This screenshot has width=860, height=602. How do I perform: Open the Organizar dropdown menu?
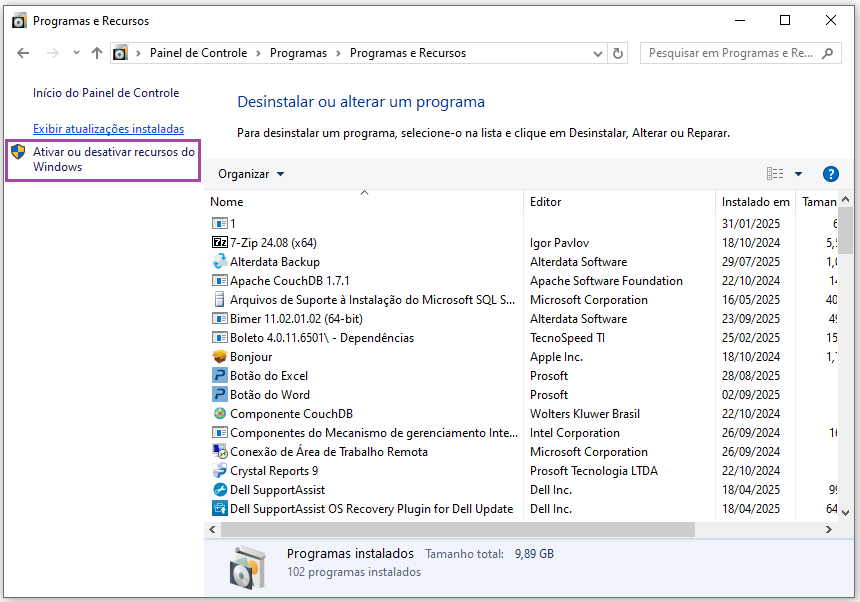tap(251, 174)
